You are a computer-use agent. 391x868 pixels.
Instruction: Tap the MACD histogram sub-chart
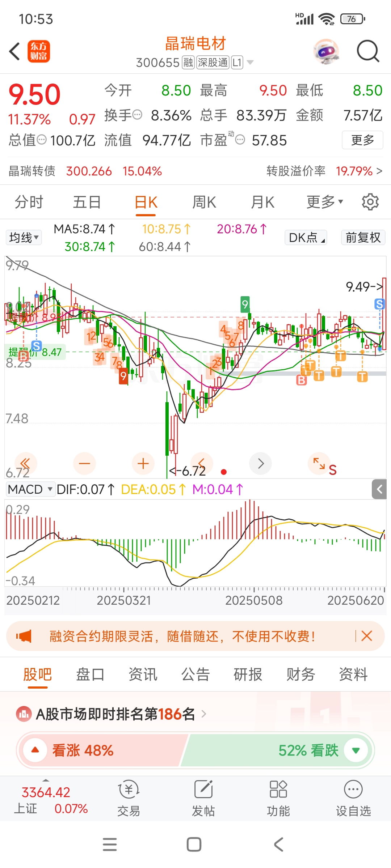point(195,543)
